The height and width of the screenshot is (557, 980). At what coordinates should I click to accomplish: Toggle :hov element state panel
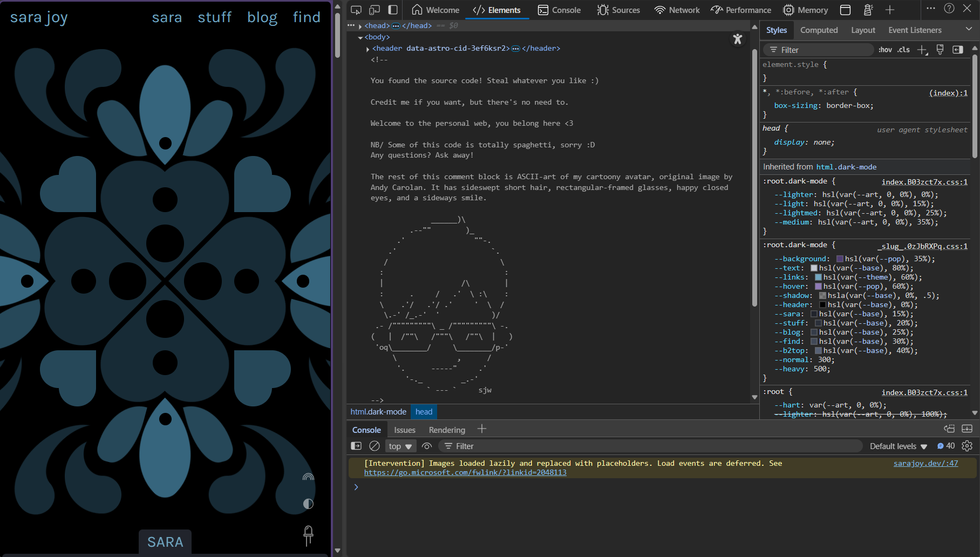pyautogui.click(x=885, y=50)
